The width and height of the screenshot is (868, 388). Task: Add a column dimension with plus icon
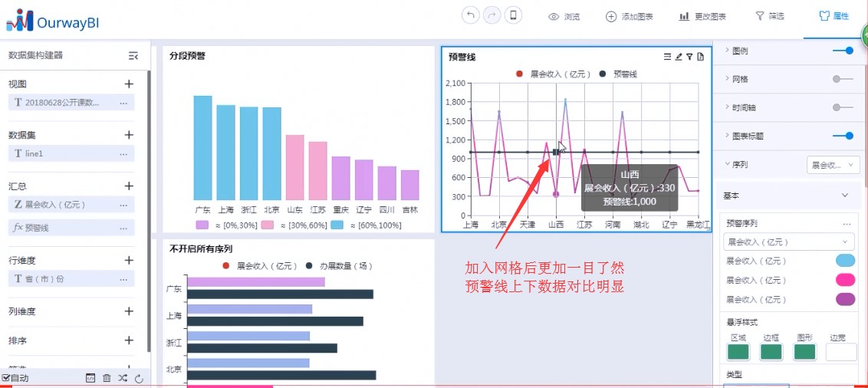coord(129,311)
